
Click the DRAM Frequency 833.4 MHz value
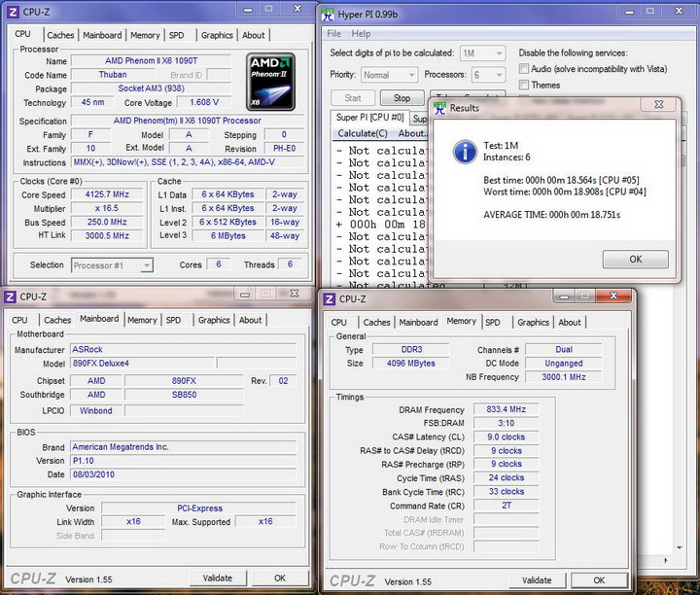tap(507, 409)
